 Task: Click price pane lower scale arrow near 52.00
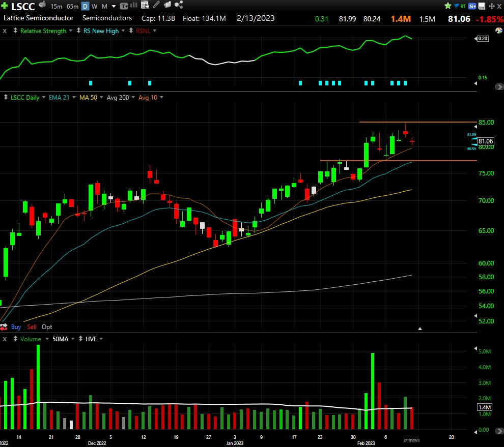coord(475,316)
